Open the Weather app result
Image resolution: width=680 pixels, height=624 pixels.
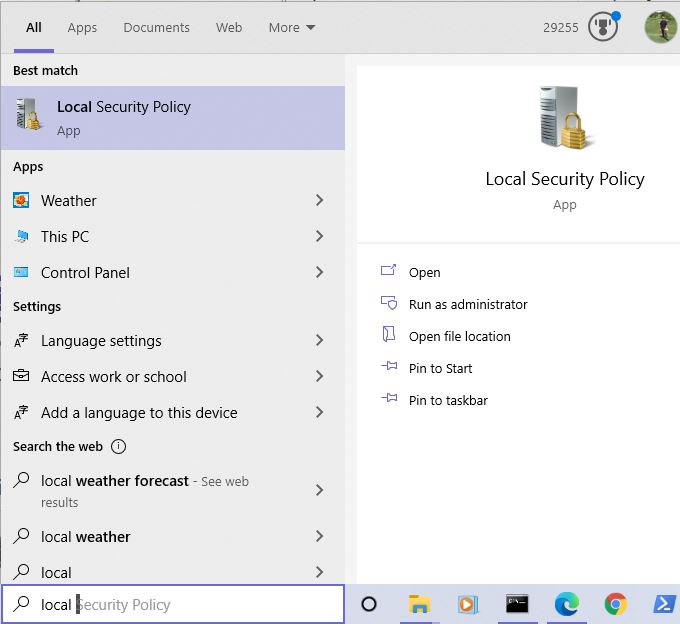(173, 200)
